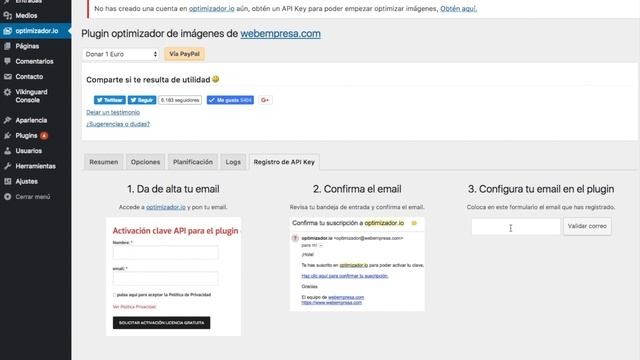Click optimizador.io link under step 1

coord(166,207)
